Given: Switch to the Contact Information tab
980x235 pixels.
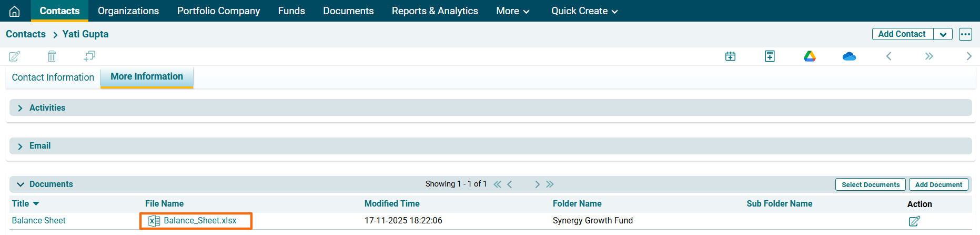Looking at the screenshot, I should coord(53,77).
